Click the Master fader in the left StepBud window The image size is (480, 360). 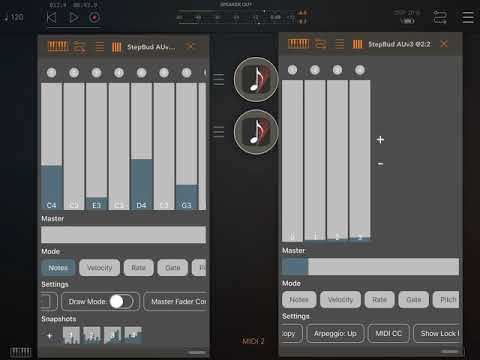[x=123, y=235]
